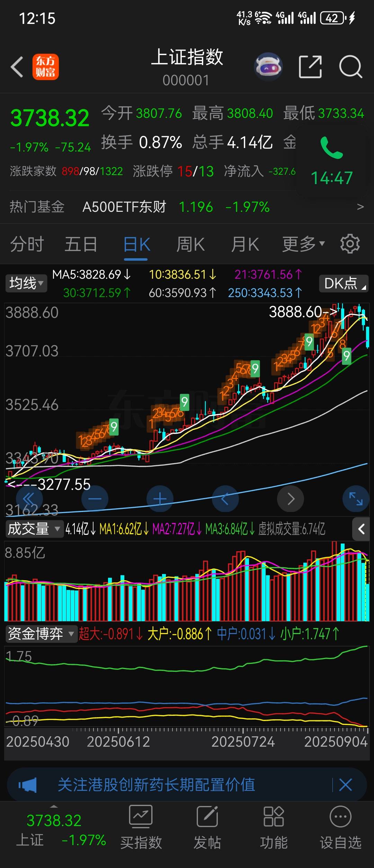Open the robot AI assistant icon
The image size is (374, 868).
click(268, 67)
